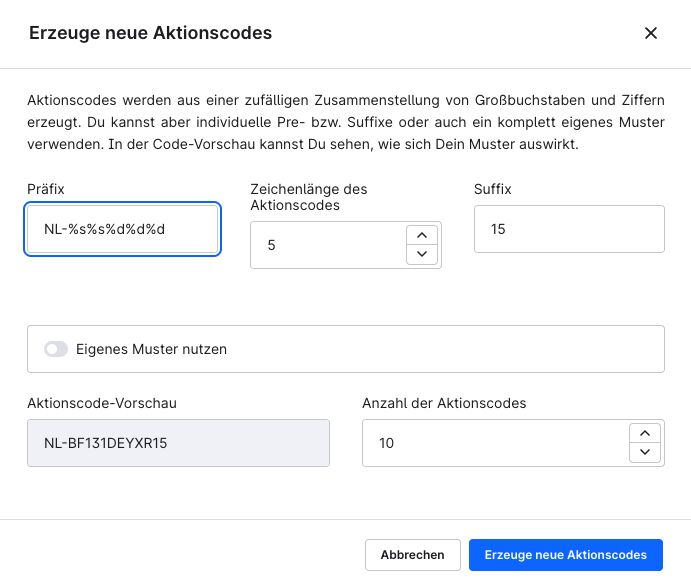691x586 pixels.
Task: Enable the Eigenes Muster nutzen switch
Action: 56,349
